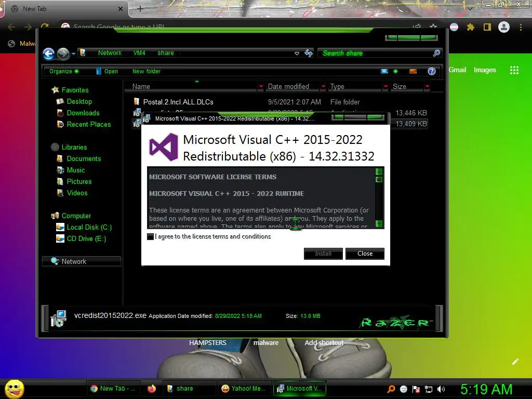This screenshot has height=399, width=532.
Task: Select Music library
Action: tap(76, 170)
